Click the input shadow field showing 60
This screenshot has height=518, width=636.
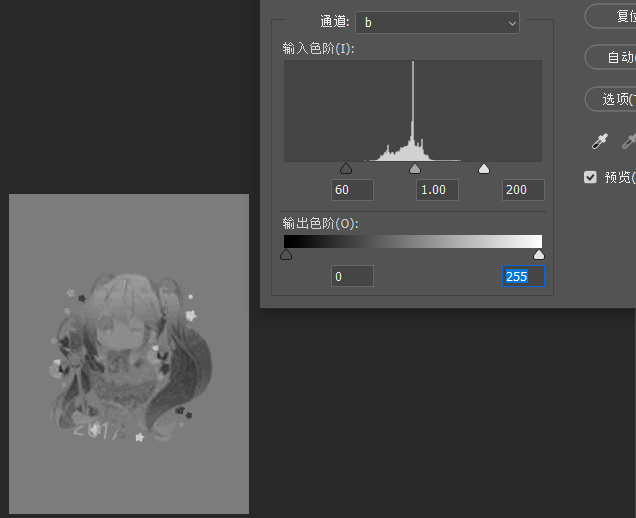(352, 190)
